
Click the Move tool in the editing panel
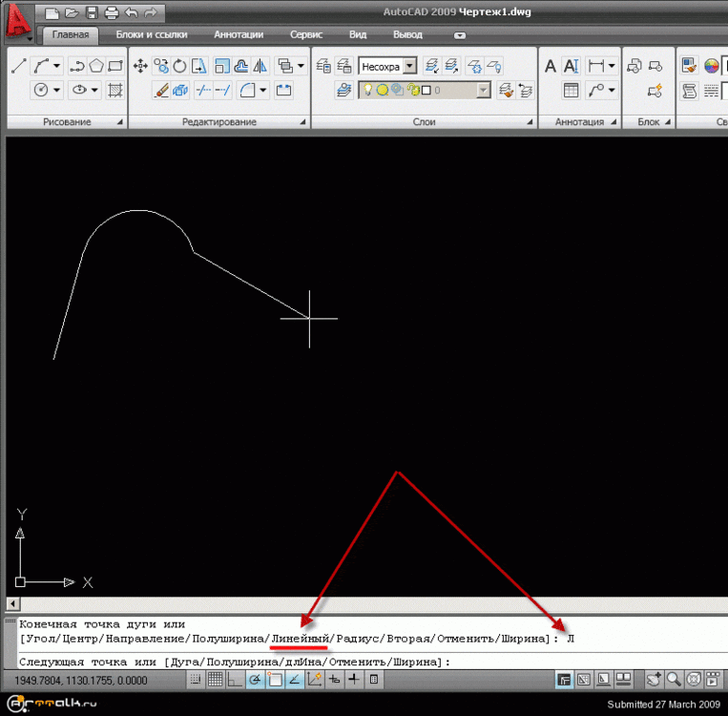[140, 66]
